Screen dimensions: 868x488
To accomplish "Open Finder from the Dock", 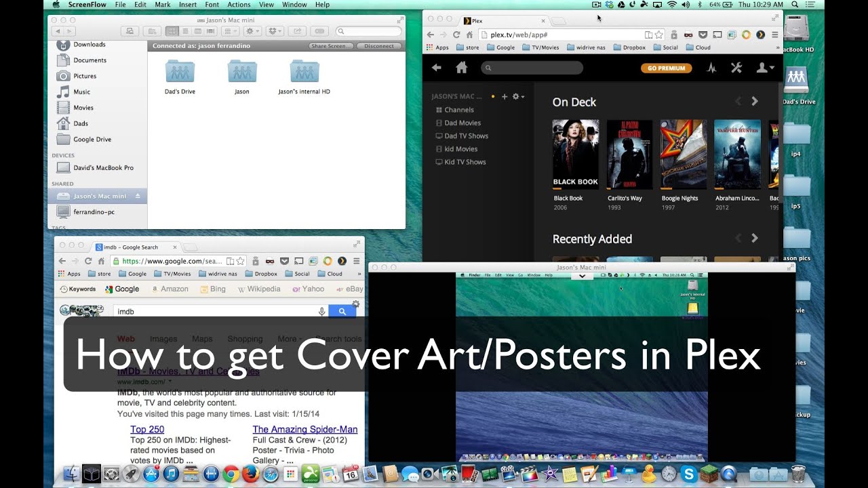I will 71,474.
